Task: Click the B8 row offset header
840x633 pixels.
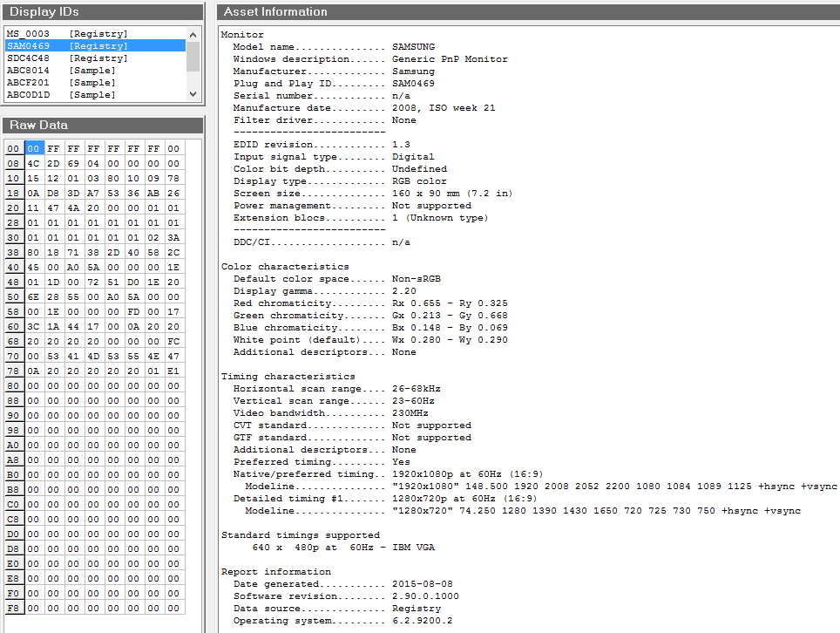Action: [x=13, y=490]
